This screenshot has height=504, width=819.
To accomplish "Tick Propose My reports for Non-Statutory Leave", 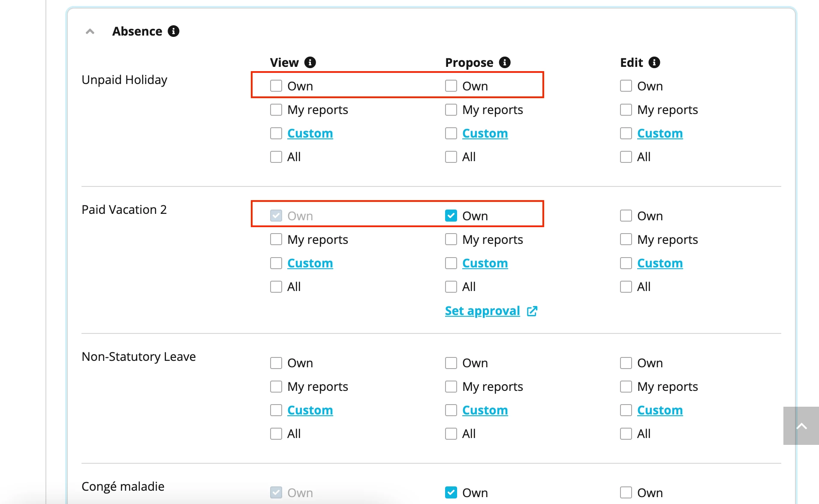I will pyautogui.click(x=451, y=387).
